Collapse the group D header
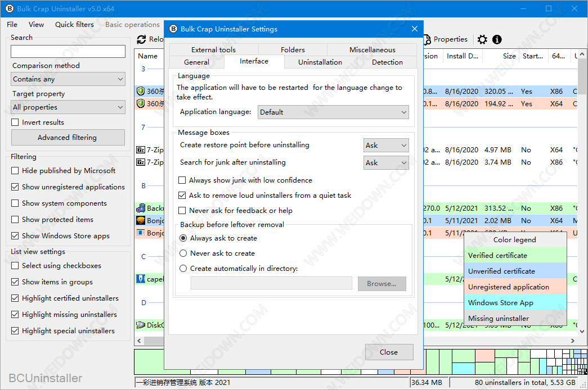588x390 pixels. point(143,303)
